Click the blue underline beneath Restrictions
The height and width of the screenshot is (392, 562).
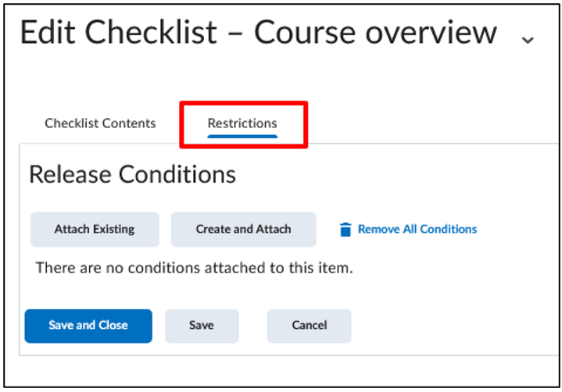click(x=242, y=137)
